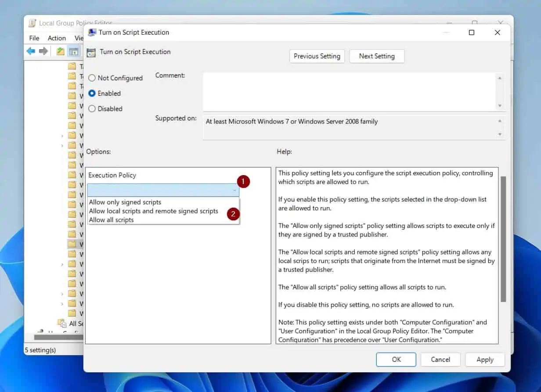The image size is (541, 392).
Task: Open the partially hidden View menu
Action: [x=79, y=38]
